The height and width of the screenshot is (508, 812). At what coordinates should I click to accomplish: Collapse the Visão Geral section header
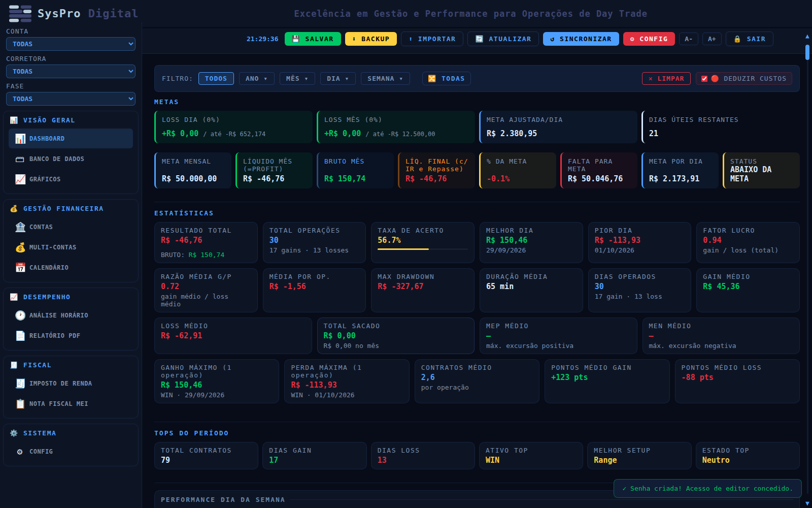(x=71, y=120)
